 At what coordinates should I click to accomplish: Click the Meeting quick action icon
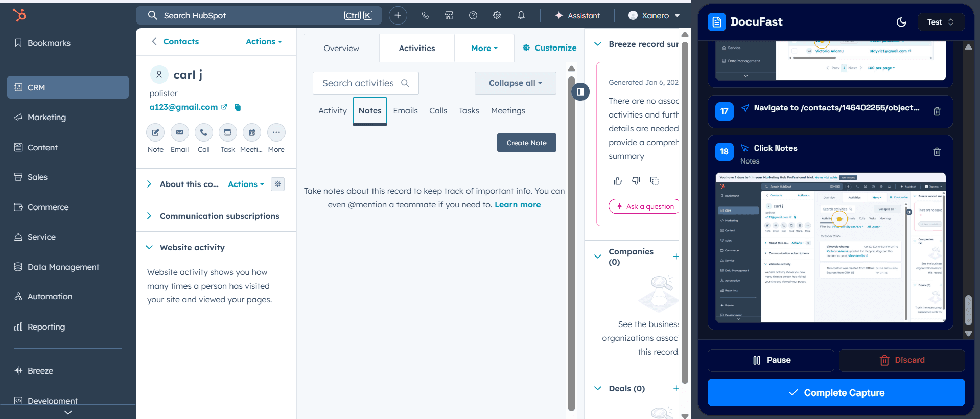click(x=252, y=132)
